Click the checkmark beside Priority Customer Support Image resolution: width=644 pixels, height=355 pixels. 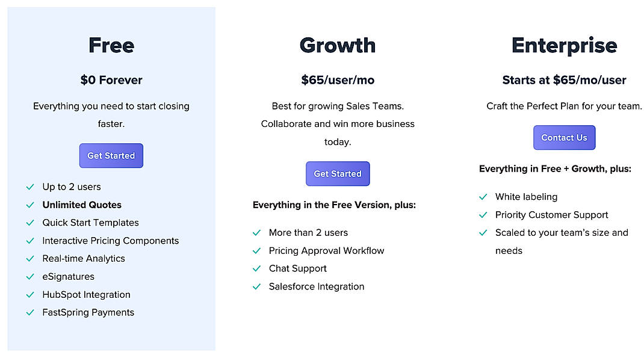[483, 215]
